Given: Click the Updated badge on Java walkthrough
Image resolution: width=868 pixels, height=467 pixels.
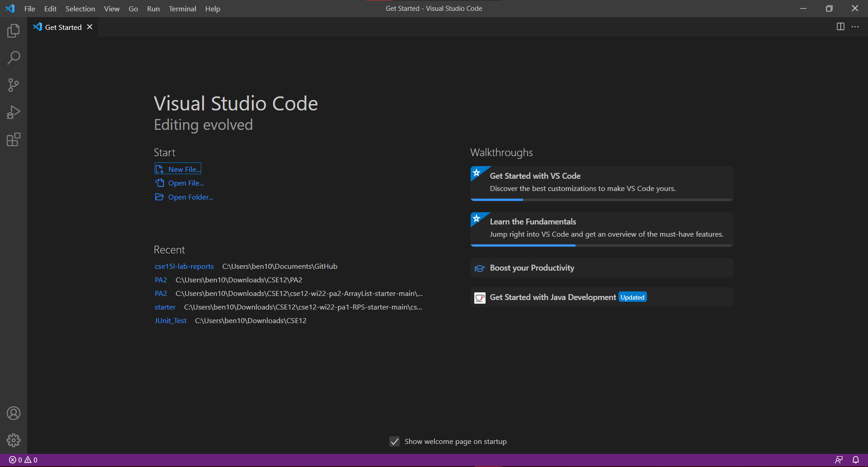Looking at the screenshot, I should point(632,297).
